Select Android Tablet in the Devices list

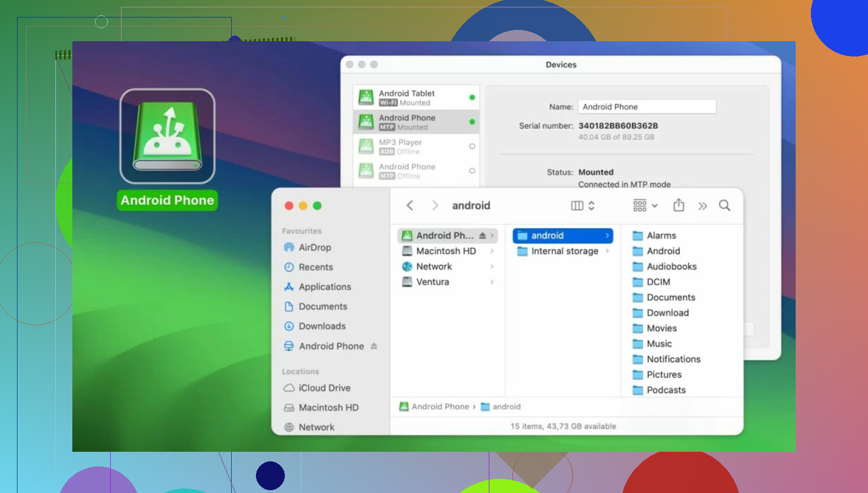pyautogui.click(x=416, y=98)
